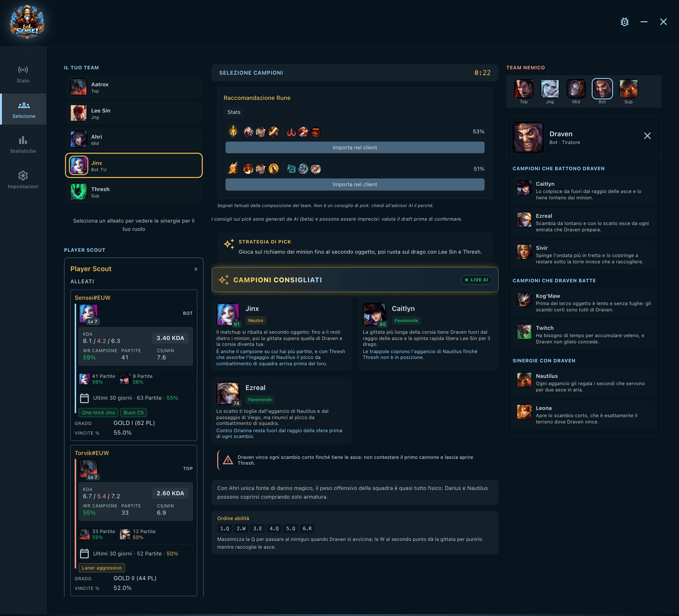
Task: Open the bug report icon
Action: (x=624, y=22)
